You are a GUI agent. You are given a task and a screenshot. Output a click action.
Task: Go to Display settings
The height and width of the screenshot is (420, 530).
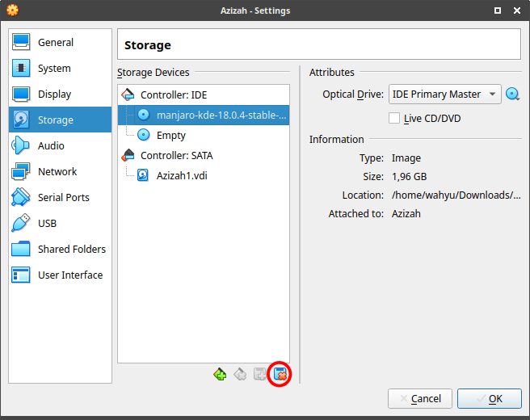(x=54, y=94)
